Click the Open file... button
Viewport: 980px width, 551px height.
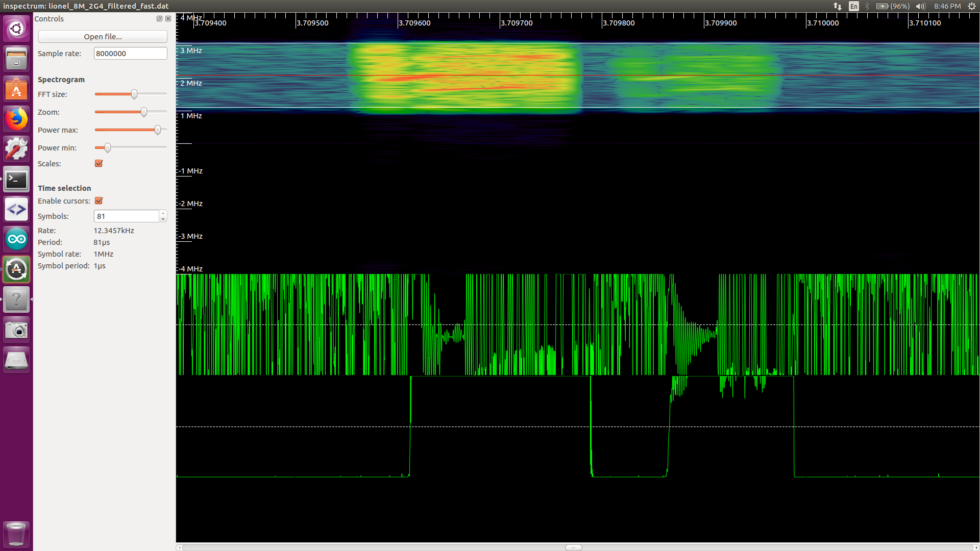tap(103, 37)
